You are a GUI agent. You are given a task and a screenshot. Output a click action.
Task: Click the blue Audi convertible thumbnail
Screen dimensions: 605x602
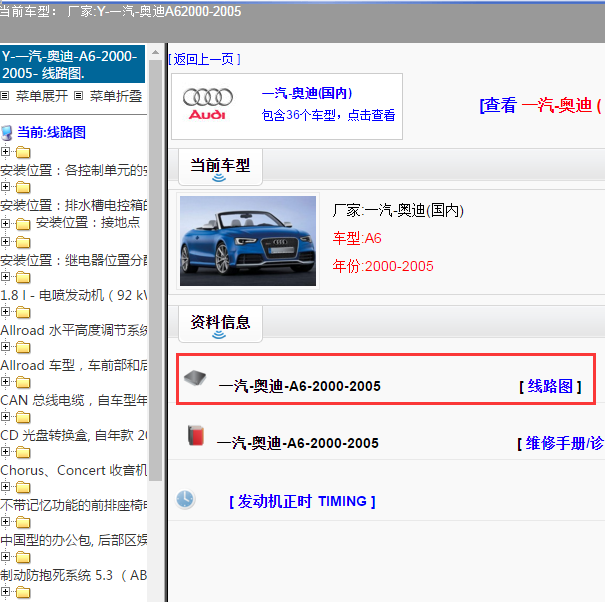coord(248,241)
